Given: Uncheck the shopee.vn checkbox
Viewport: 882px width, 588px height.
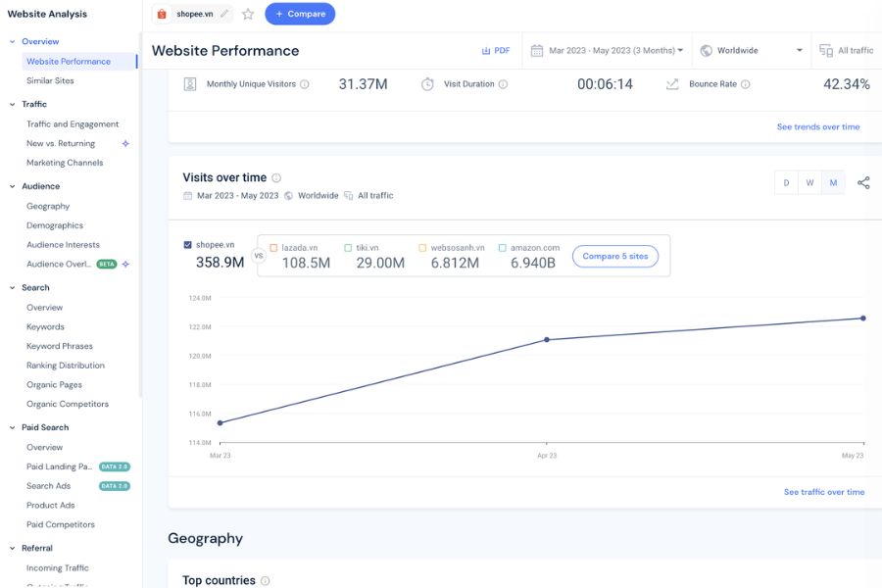Looking at the screenshot, I should 188,245.
